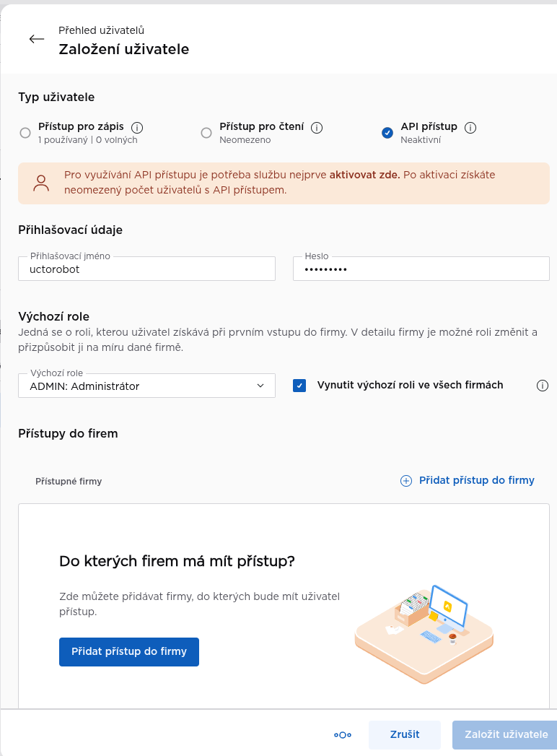Click the Přidat přístup do firmy text link
The image size is (557, 756).
476,480
